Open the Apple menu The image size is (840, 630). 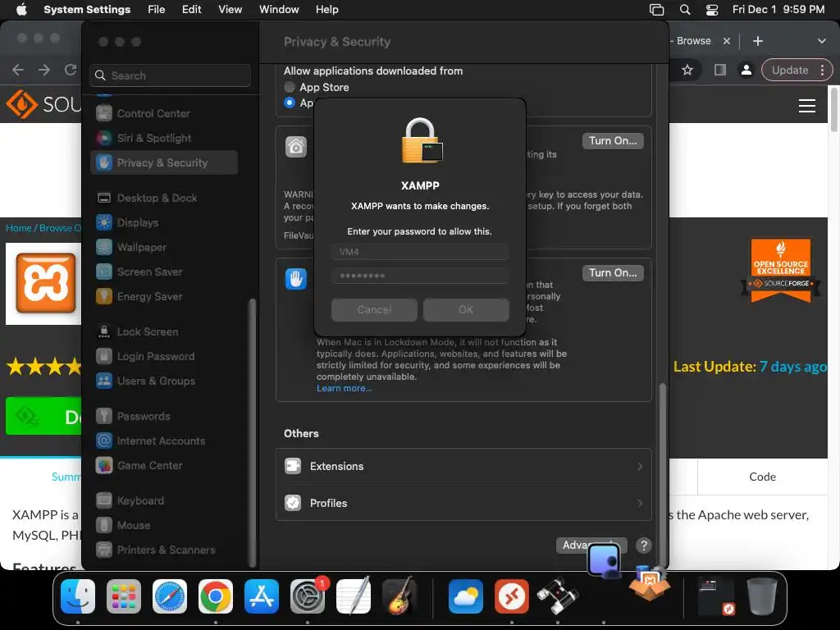21,9
